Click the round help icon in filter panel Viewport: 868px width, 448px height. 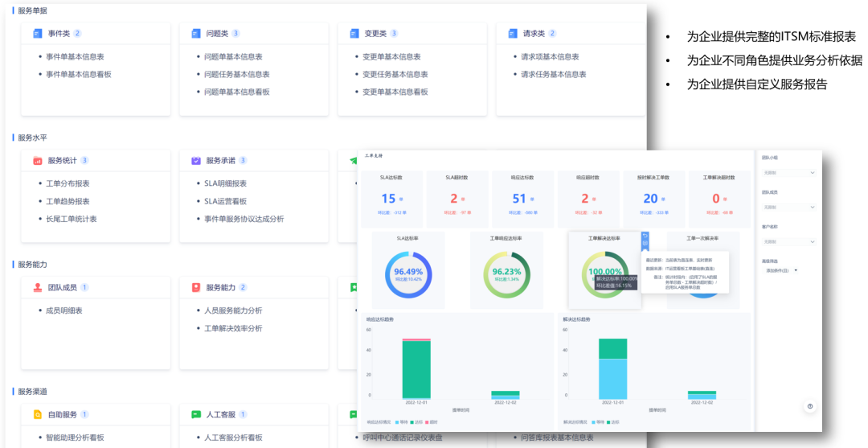pyautogui.click(x=809, y=407)
